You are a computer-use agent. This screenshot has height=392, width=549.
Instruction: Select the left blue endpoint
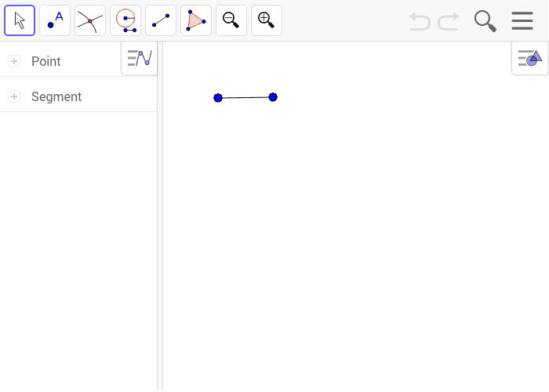218,98
